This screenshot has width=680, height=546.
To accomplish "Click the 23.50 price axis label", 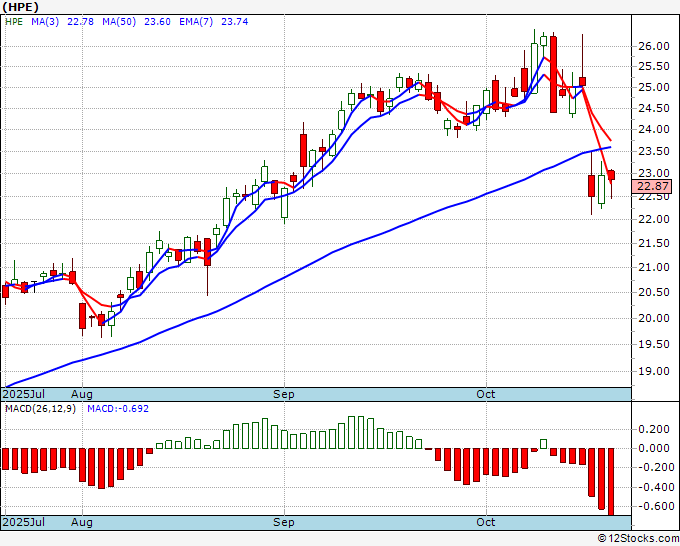I will click(654, 151).
